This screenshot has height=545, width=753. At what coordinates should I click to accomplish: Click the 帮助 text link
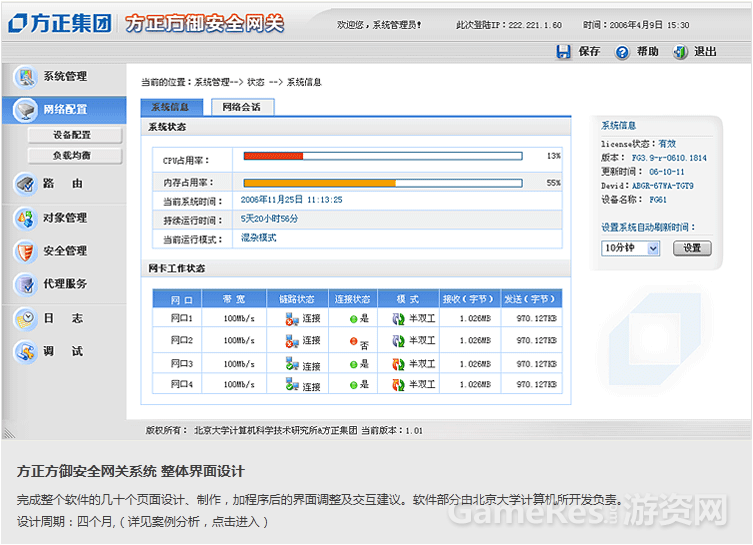[x=648, y=51]
